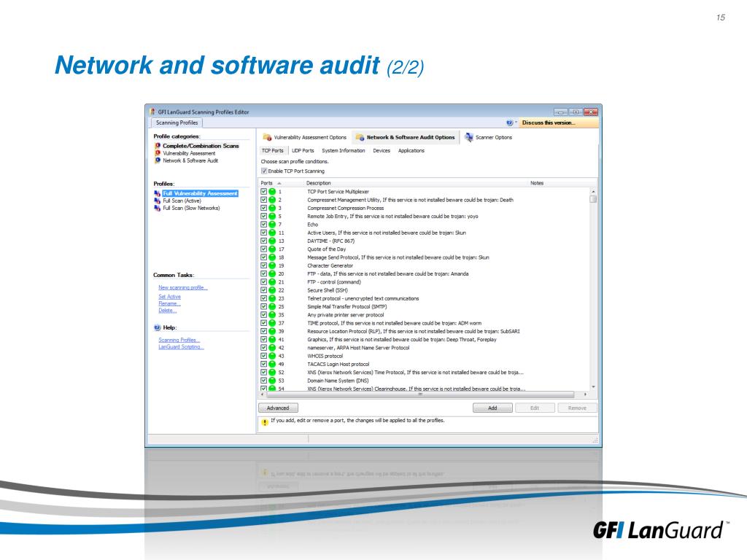
Task: Switch to the Applications tab
Action: tap(411, 150)
